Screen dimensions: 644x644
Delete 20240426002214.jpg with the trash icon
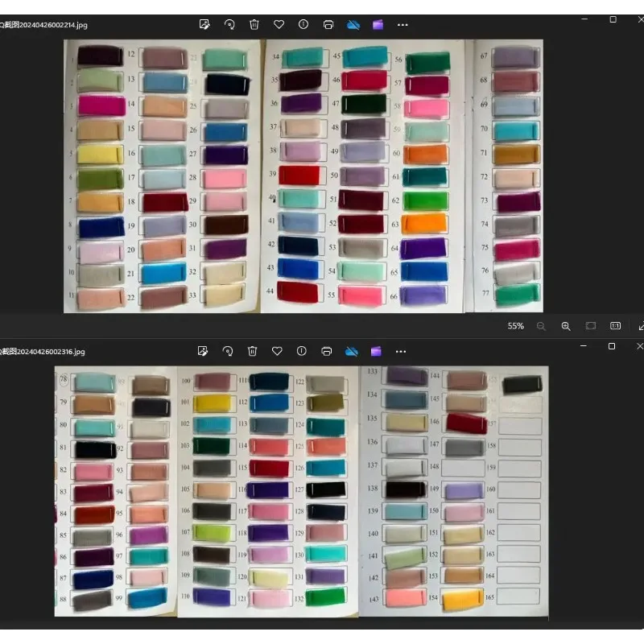[x=254, y=25]
